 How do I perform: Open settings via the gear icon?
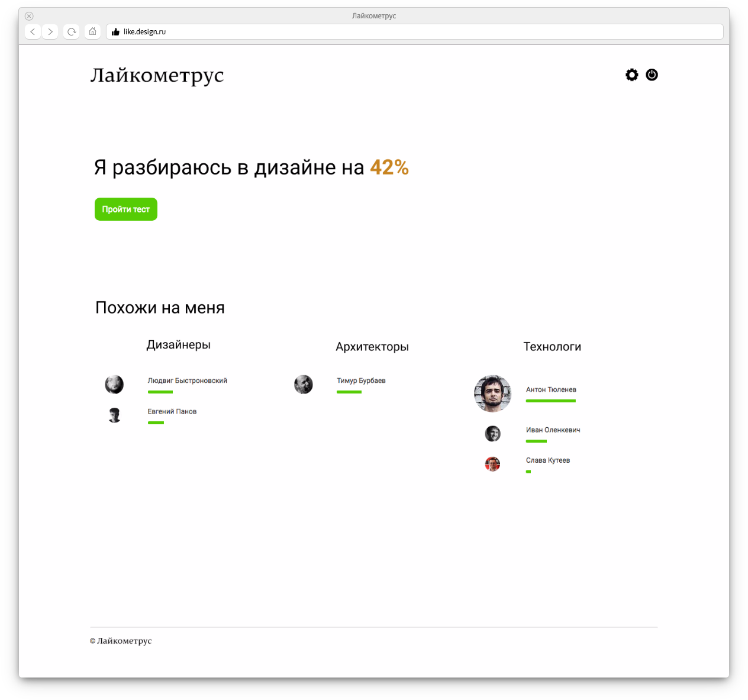[632, 75]
